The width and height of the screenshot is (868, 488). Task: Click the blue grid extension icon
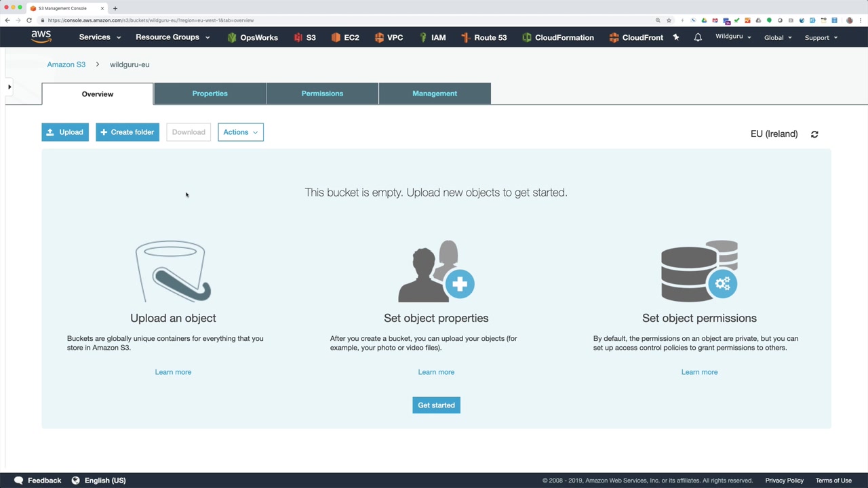(834, 20)
